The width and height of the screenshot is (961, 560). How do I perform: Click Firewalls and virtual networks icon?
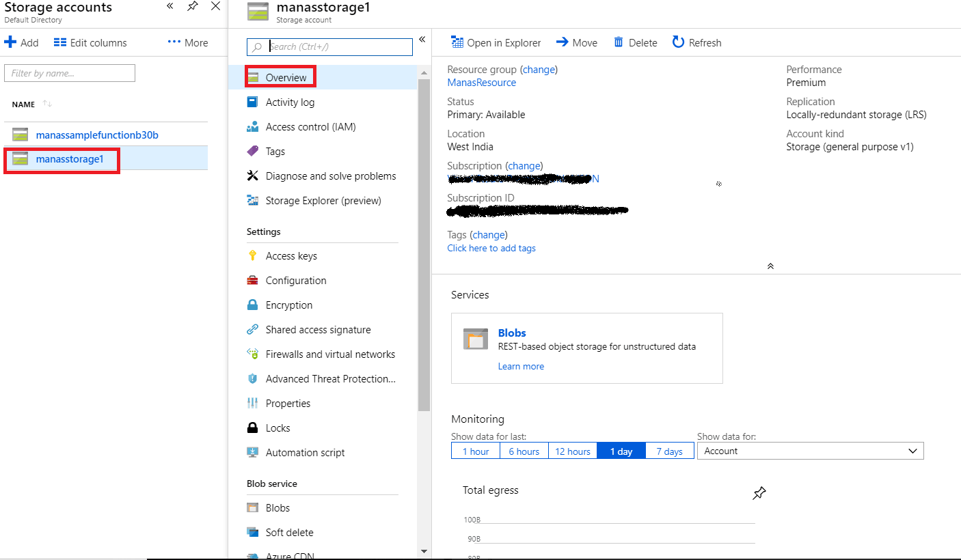pos(253,354)
